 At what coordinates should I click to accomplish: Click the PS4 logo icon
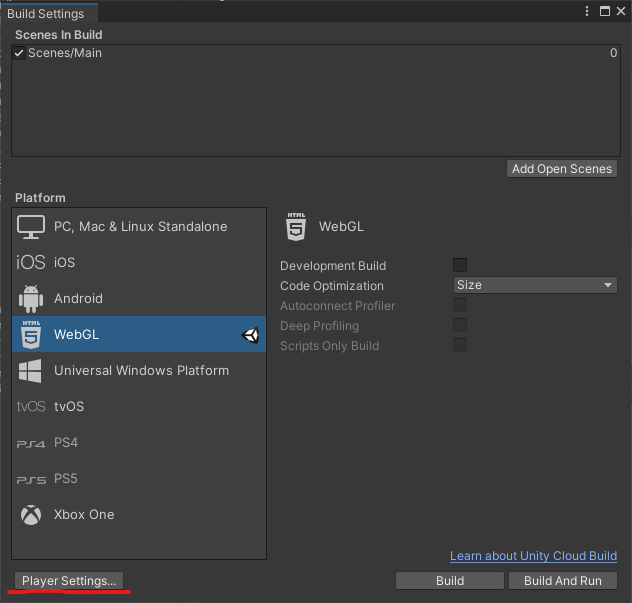31,444
